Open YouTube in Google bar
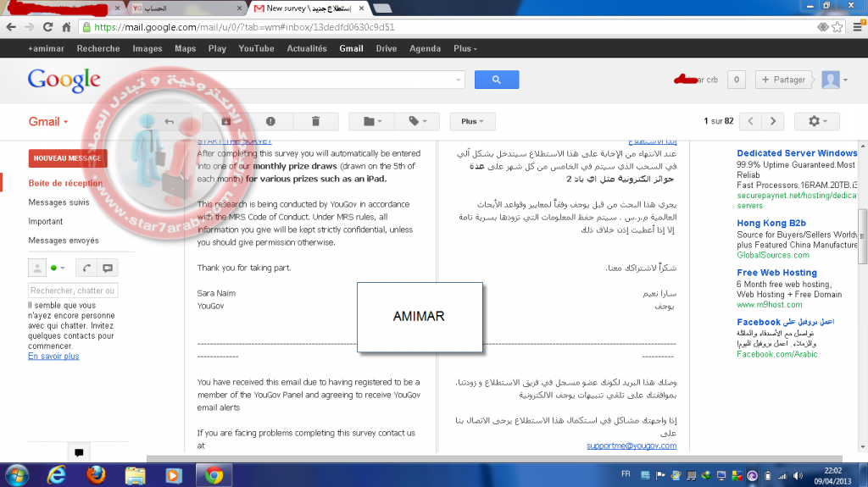Screen dimensions: 868x487 pos(256,49)
